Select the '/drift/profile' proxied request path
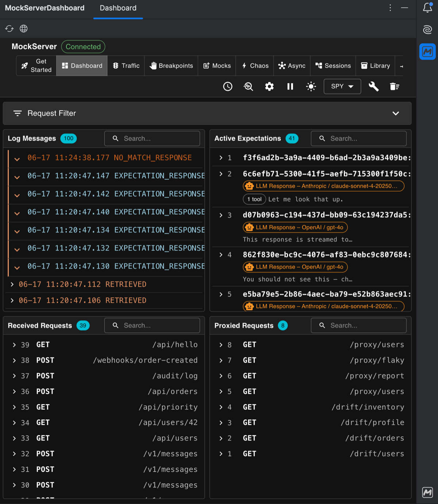This screenshot has height=504, width=438. point(372,423)
